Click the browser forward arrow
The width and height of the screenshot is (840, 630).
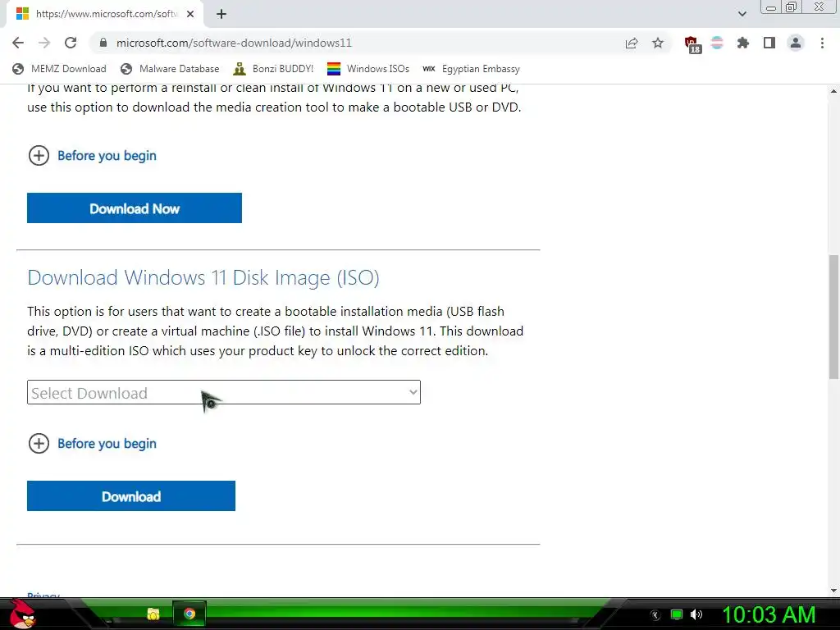(44, 43)
